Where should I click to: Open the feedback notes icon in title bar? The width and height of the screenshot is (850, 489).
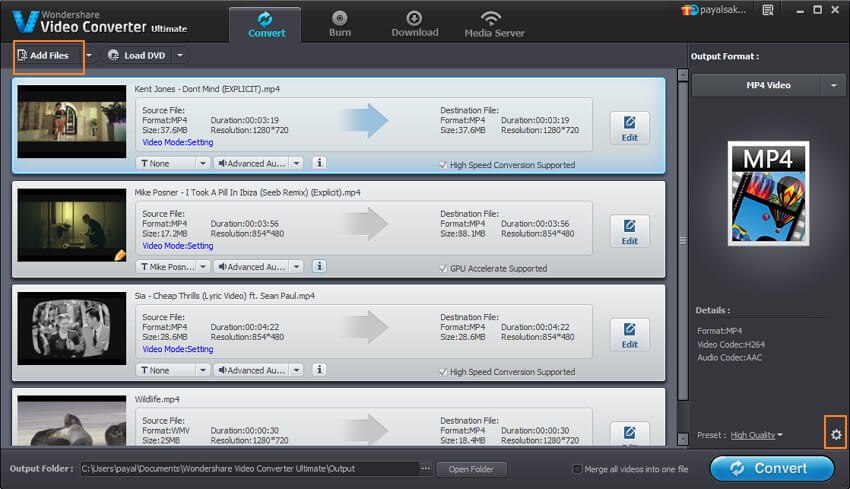pyautogui.click(x=768, y=10)
